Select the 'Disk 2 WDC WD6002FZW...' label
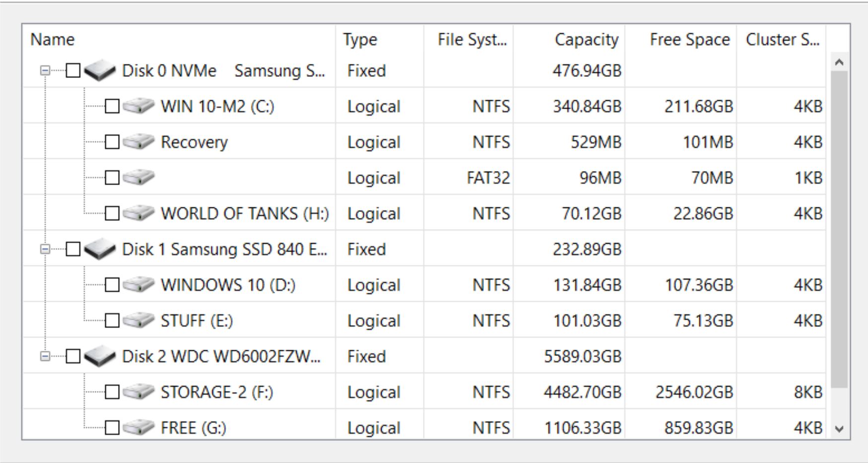868x463 pixels. point(221,356)
